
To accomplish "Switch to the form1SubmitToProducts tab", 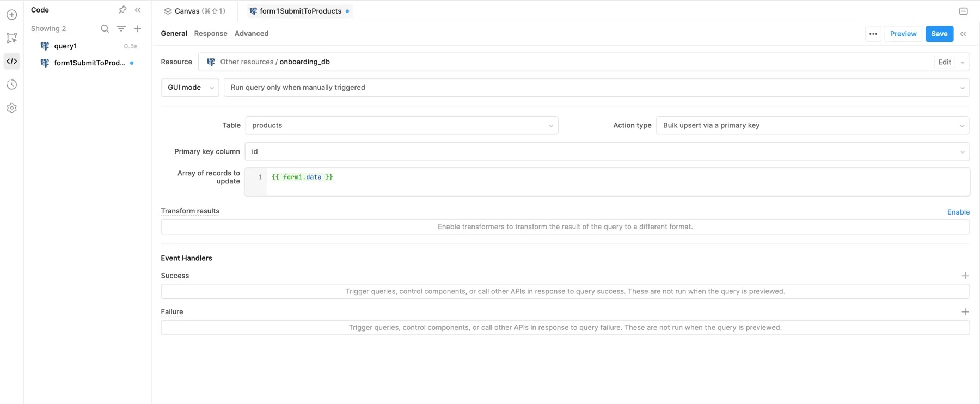I will click(x=299, y=11).
